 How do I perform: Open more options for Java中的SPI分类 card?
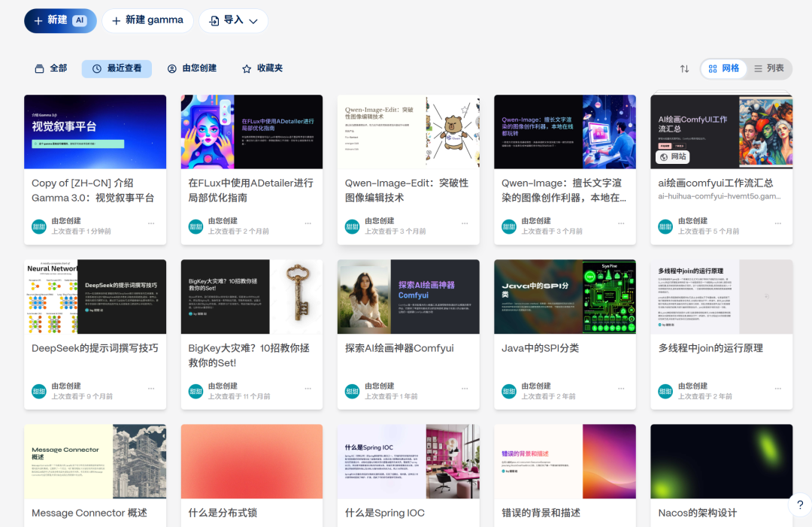tap(622, 389)
